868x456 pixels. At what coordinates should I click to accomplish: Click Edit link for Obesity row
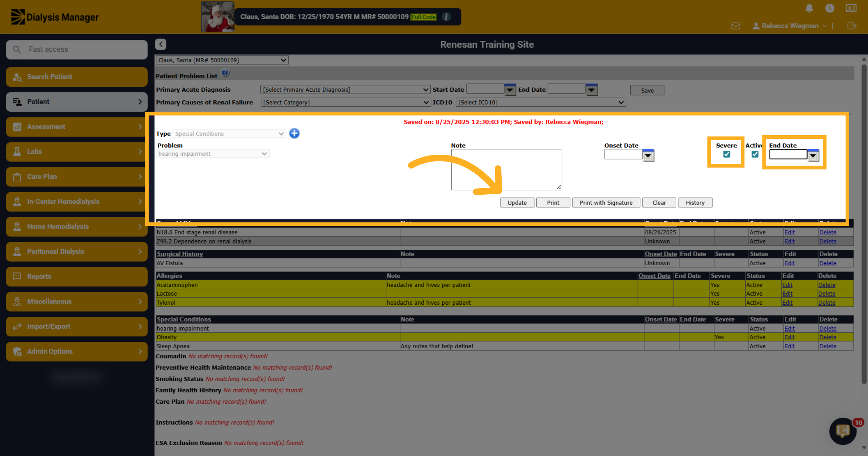point(790,337)
